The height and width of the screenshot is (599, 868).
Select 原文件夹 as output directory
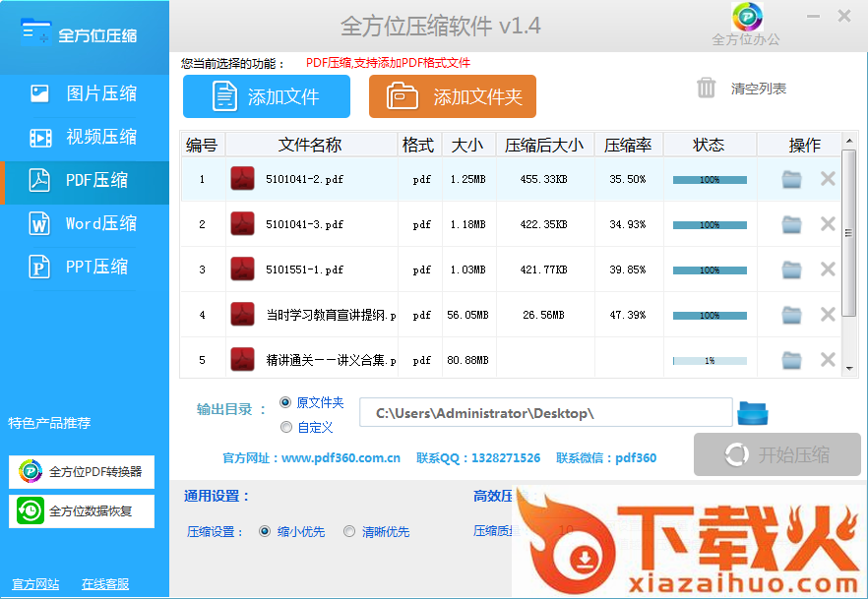pos(285,402)
